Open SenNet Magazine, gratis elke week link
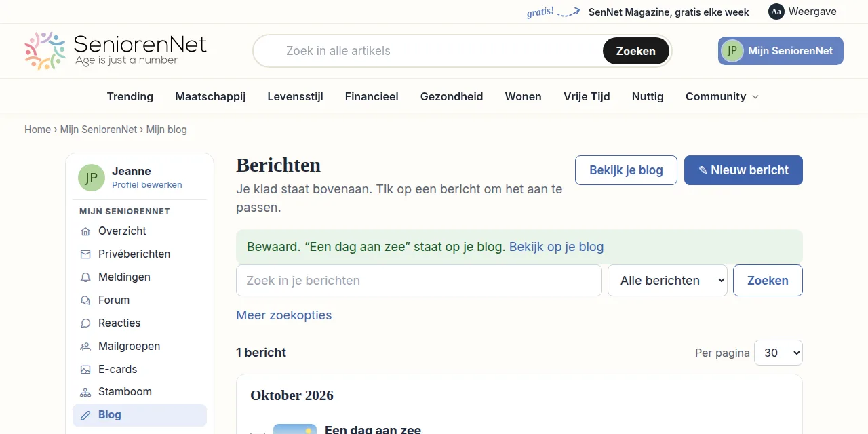The width and height of the screenshot is (868, 434). pos(669,12)
